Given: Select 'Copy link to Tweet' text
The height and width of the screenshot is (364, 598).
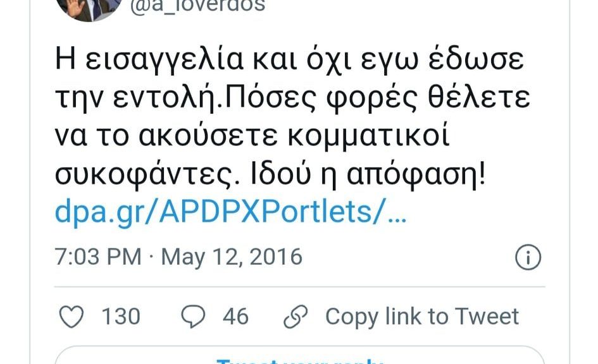Looking at the screenshot, I should point(422,317).
